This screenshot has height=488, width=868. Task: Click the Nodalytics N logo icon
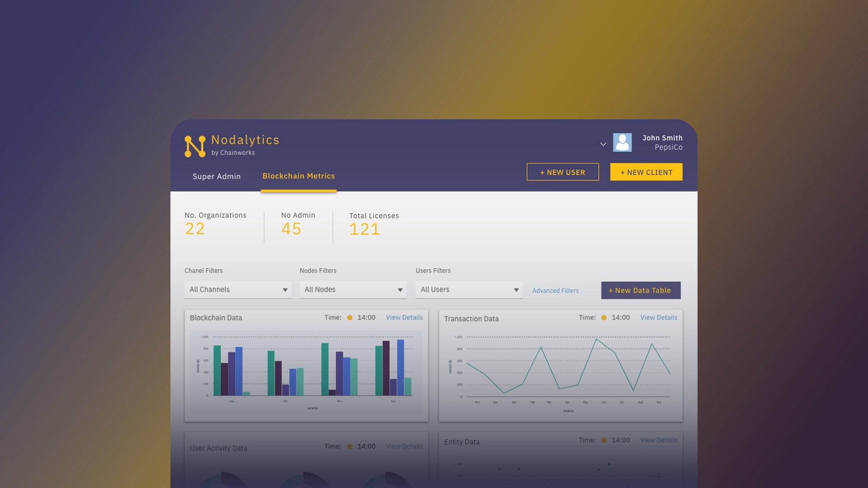(x=195, y=146)
